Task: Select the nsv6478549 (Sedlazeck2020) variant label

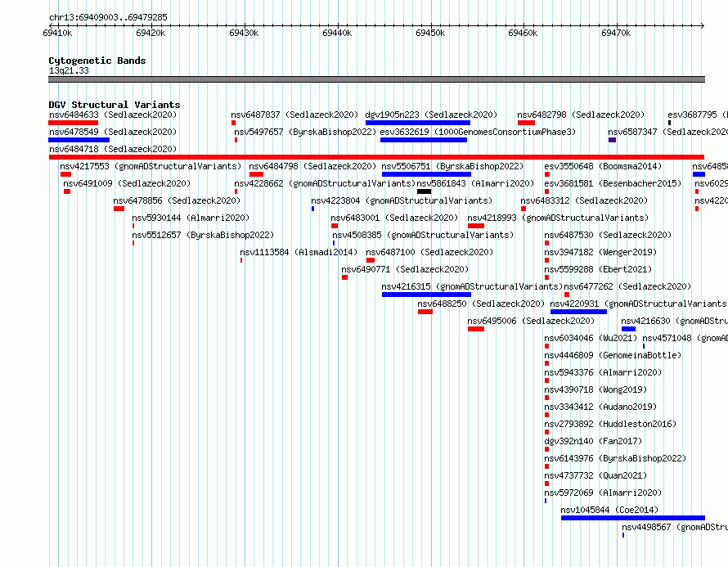Action: [x=113, y=132]
